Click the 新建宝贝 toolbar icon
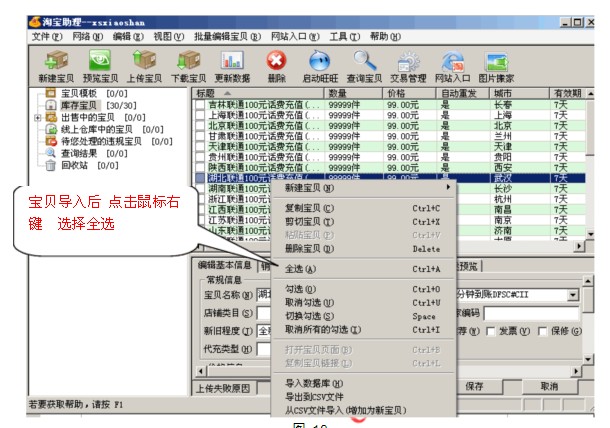The image size is (610, 428). point(56,60)
